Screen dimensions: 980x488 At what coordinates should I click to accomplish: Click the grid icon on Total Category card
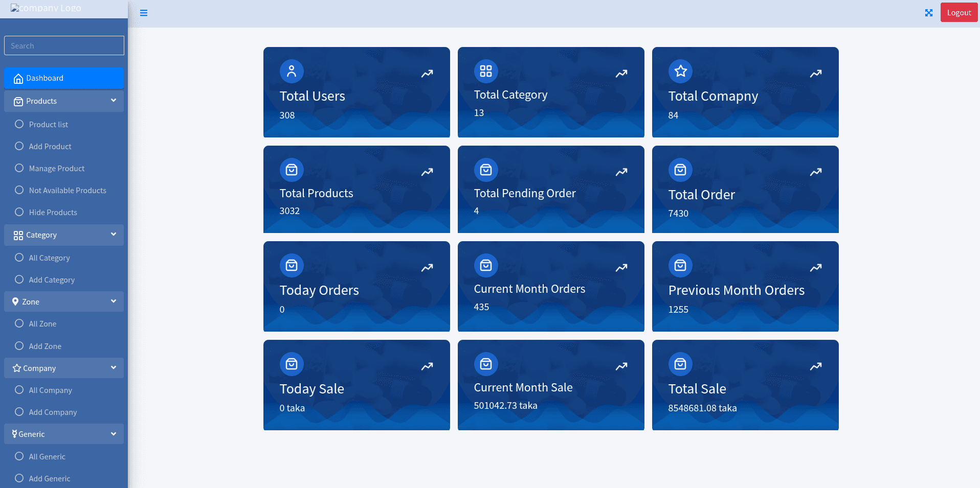(x=486, y=71)
